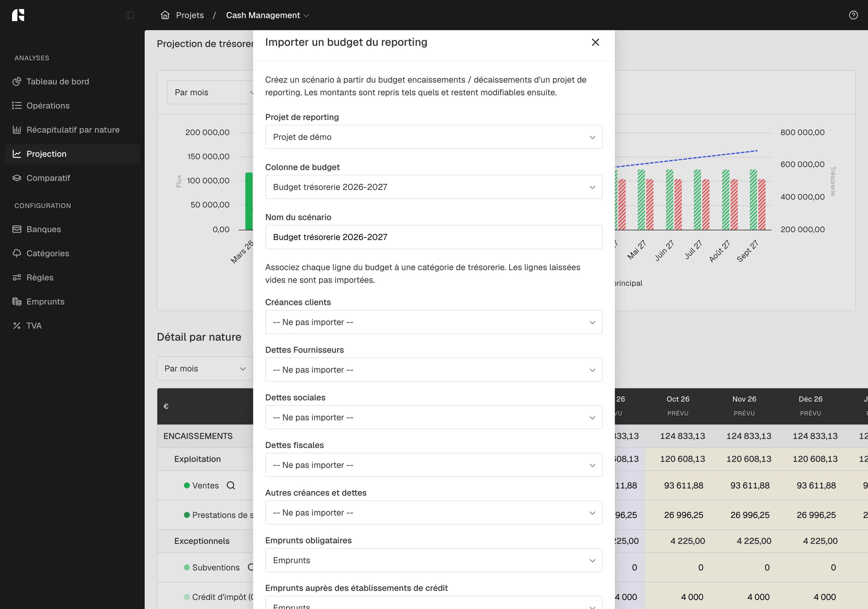
Task: Click the Oct 26 Ventes value 93 611,88
Action: click(684, 485)
